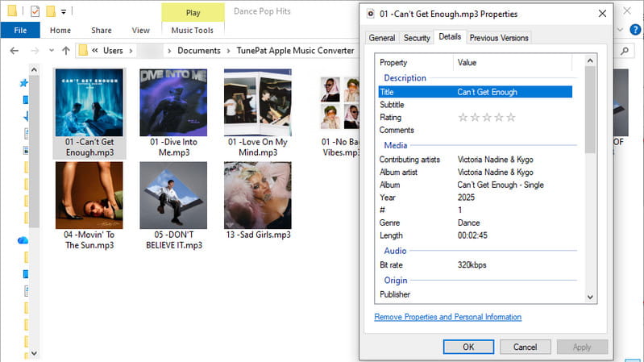Set rating to one star
This screenshot has height=362, width=644.
point(463,118)
